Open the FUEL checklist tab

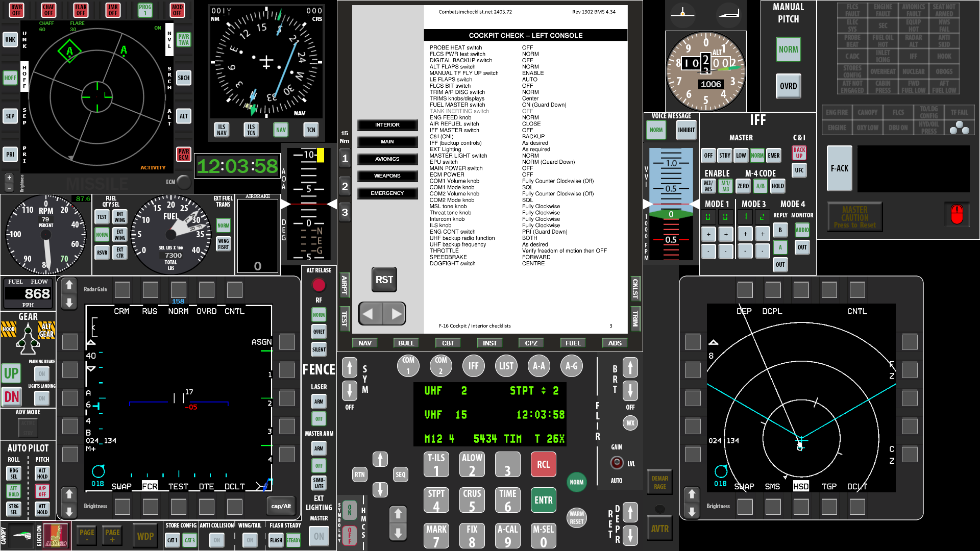point(573,343)
